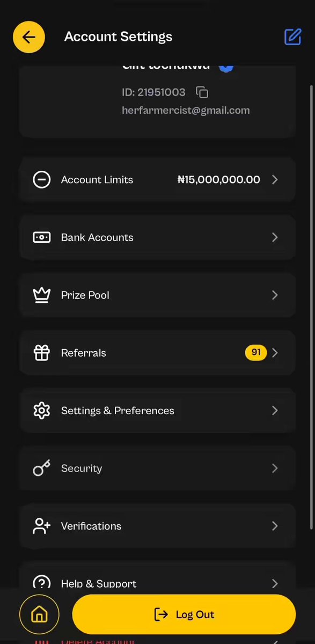Click the vertical scrollbar on right edge
This screenshot has width=315, height=644.
pyautogui.click(x=312, y=308)
